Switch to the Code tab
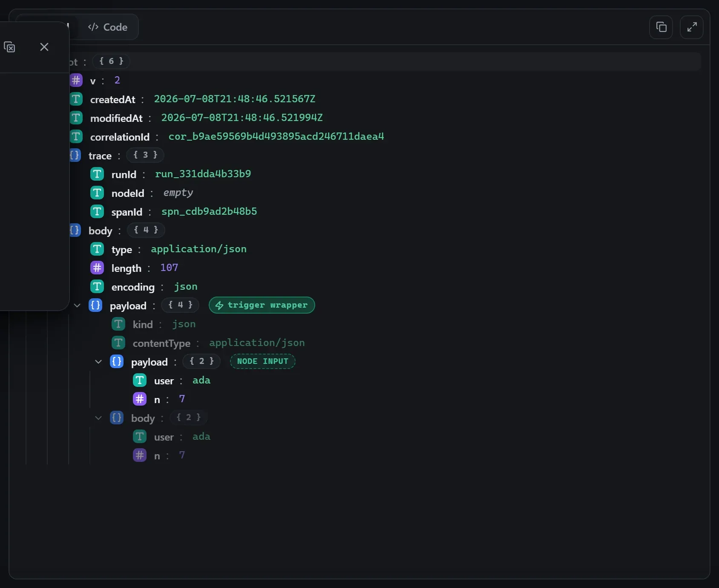The image size is (719, 588). 108,27
